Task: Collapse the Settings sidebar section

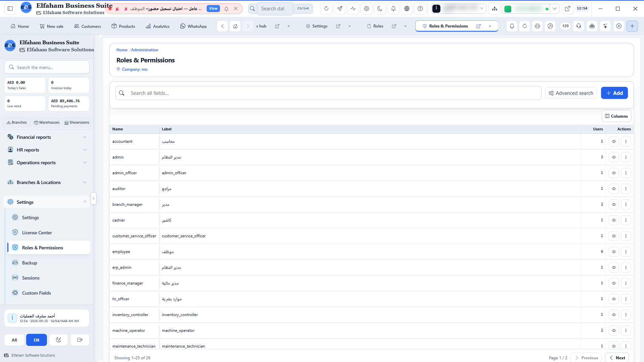Action: pyautogui.click(x=47, y=202)
